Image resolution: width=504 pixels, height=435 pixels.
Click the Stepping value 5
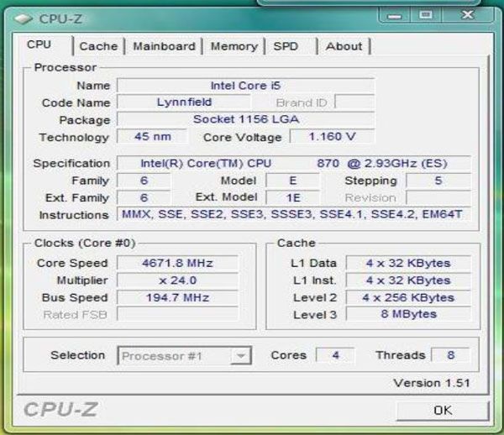pos(438,181)
